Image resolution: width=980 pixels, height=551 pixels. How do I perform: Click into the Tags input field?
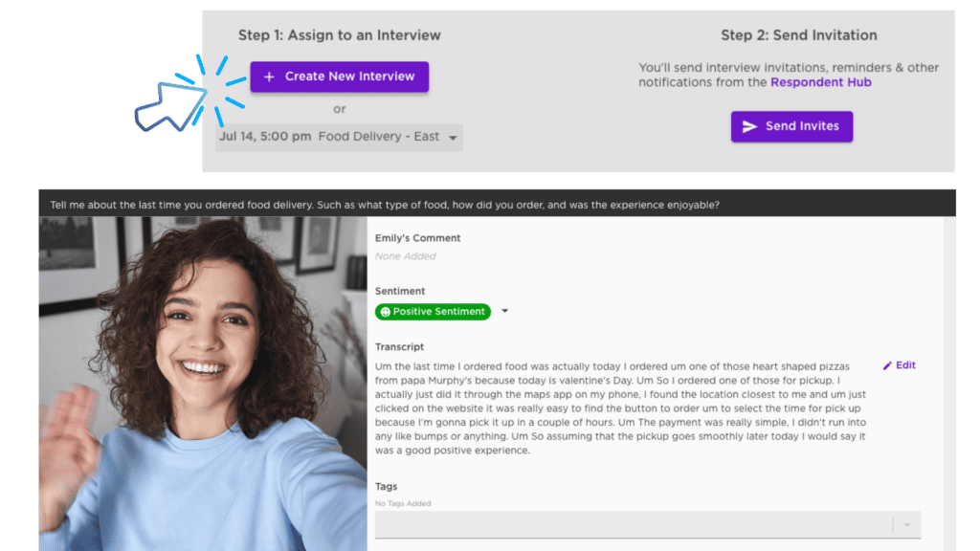coord(634,525)
